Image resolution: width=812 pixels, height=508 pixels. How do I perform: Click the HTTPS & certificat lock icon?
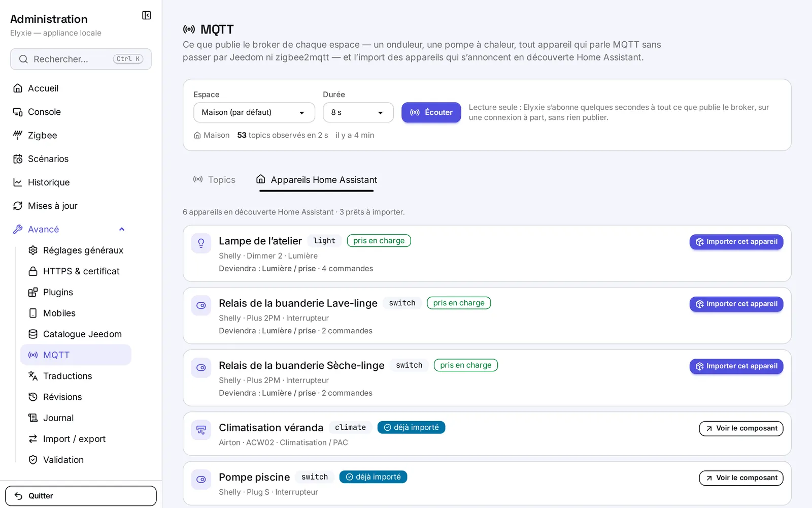pyautogui.click(x=33, y=271)
